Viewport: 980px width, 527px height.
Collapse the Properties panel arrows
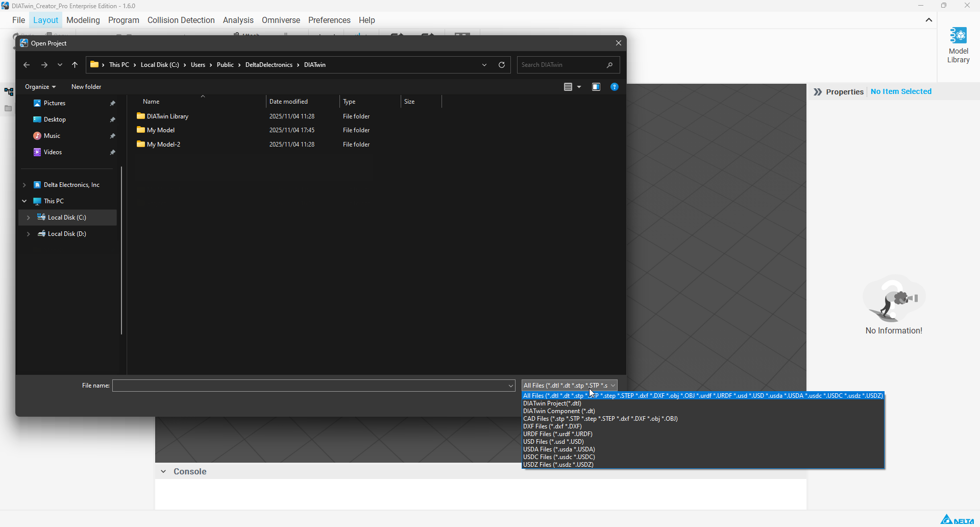(x=818, y=92)
